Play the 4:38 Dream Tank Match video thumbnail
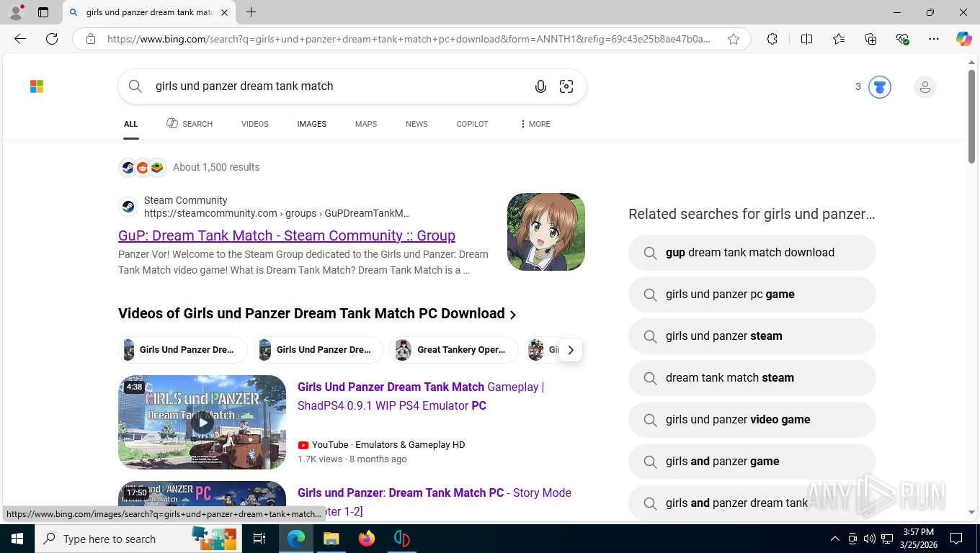 (x=202, y=422)
